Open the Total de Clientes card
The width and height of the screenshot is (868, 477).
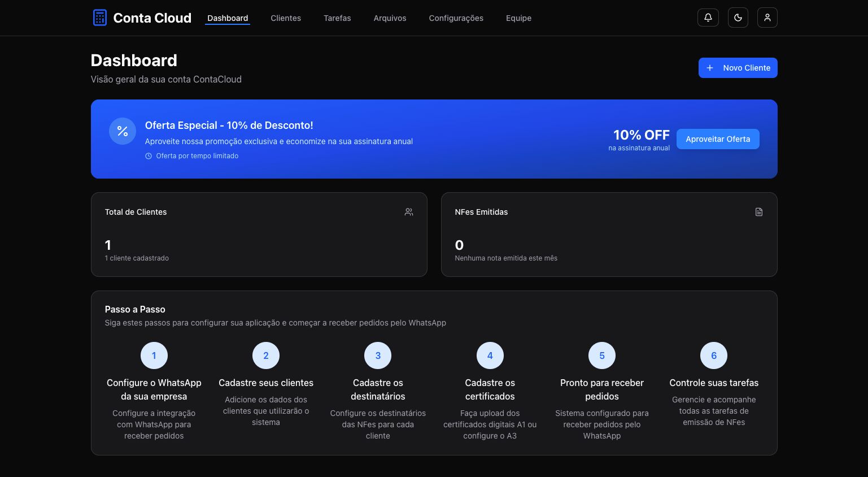tap(259, 235)
